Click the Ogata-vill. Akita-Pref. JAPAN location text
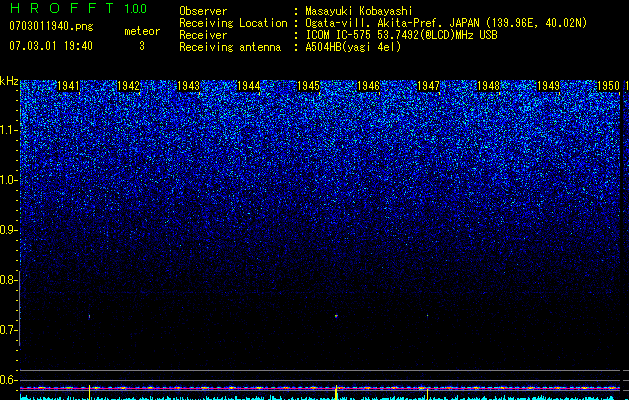629x400 pixels. coord(446,23)
